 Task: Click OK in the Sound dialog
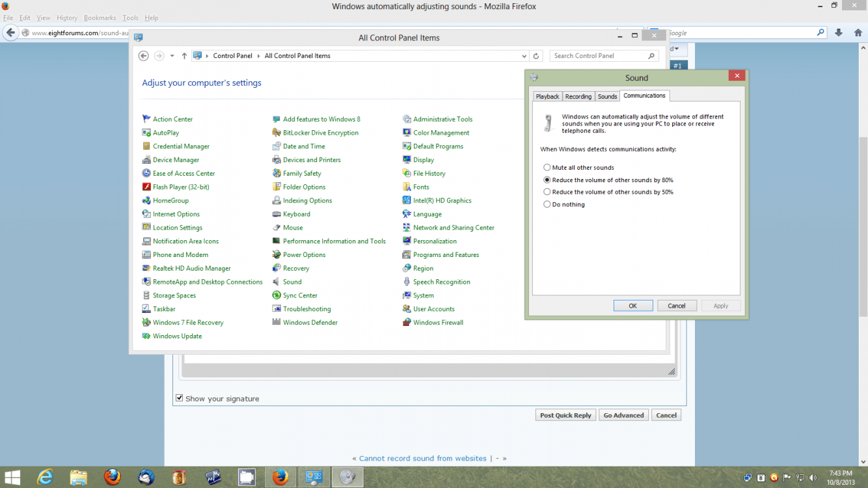click(632, 306)
